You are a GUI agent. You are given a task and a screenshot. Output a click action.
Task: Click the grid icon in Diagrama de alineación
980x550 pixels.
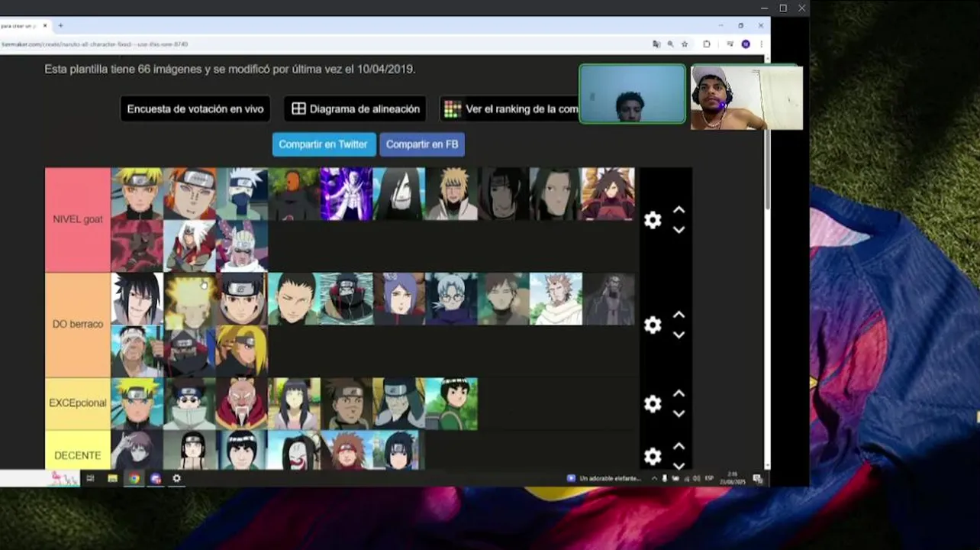298,108
